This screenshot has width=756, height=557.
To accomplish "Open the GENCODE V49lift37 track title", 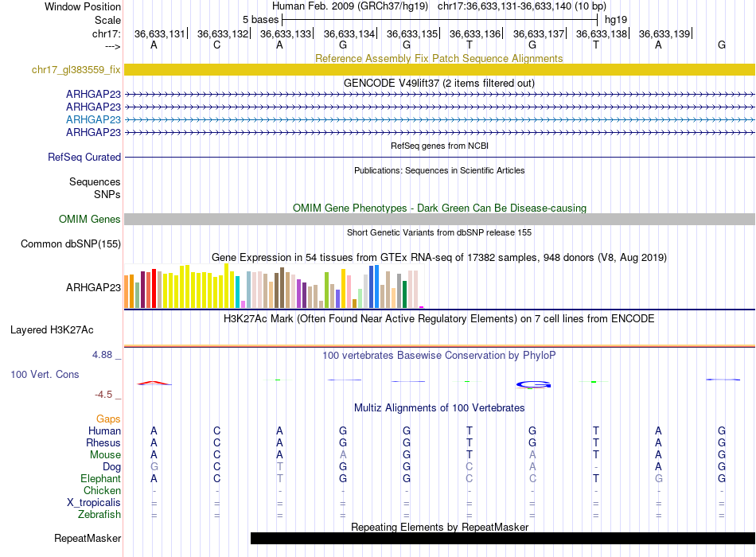I will pos(439,83).
